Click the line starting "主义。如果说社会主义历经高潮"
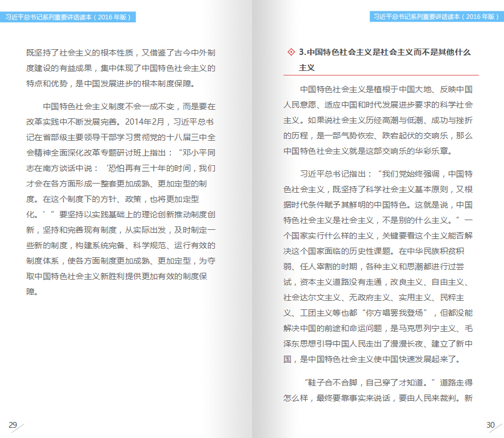504x438 pixels. [x=378, y=120]
